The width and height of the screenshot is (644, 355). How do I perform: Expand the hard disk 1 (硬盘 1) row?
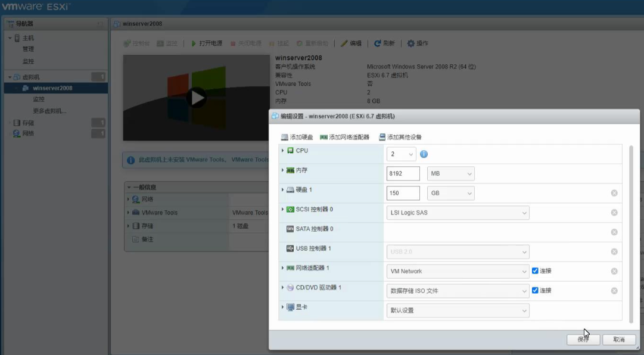pos(282,189)
